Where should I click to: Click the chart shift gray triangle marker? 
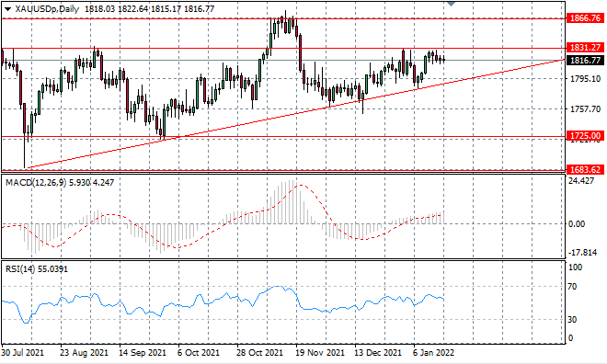coord(451,4)
